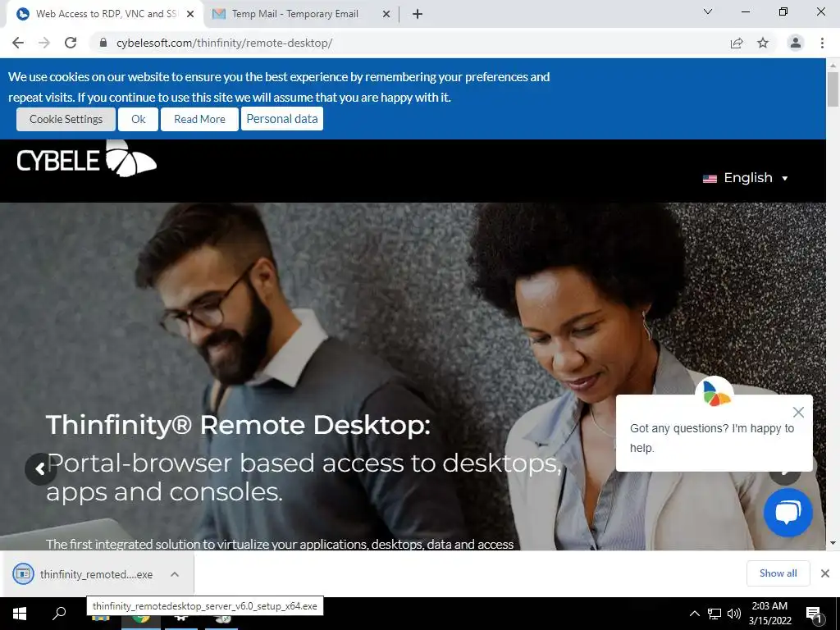Click the address bar URL
The height and width of the screenshot is (630, 840).
point(224,43)
